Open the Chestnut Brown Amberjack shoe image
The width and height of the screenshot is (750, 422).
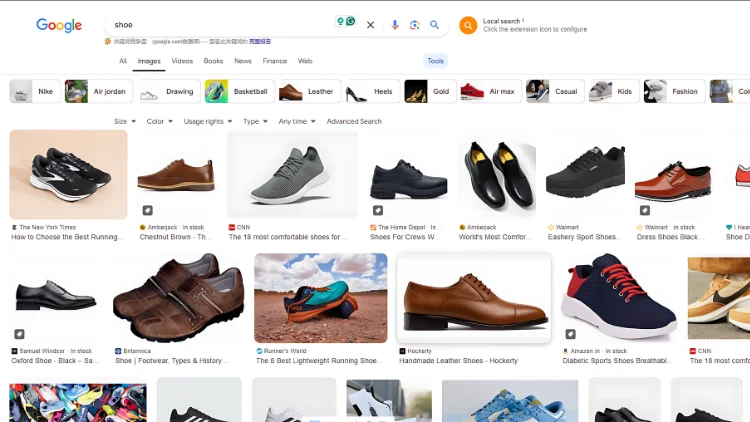176,175
